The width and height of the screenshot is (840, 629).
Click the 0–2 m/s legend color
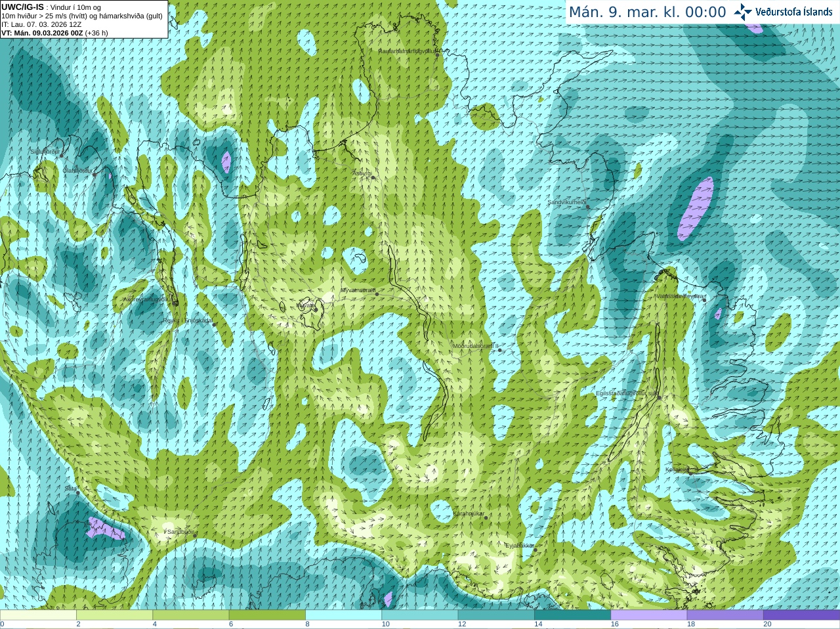pyautogui.click(x=39, y=615)
